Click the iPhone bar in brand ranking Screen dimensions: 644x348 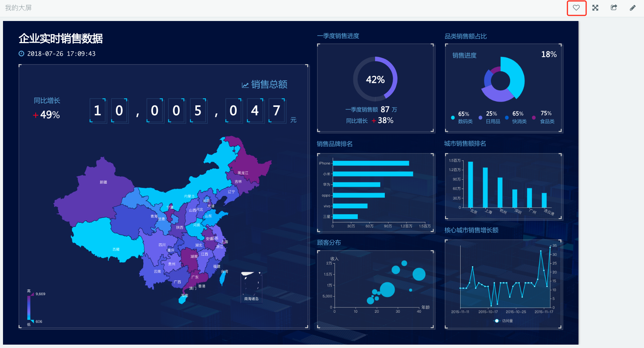click(371, 163)
